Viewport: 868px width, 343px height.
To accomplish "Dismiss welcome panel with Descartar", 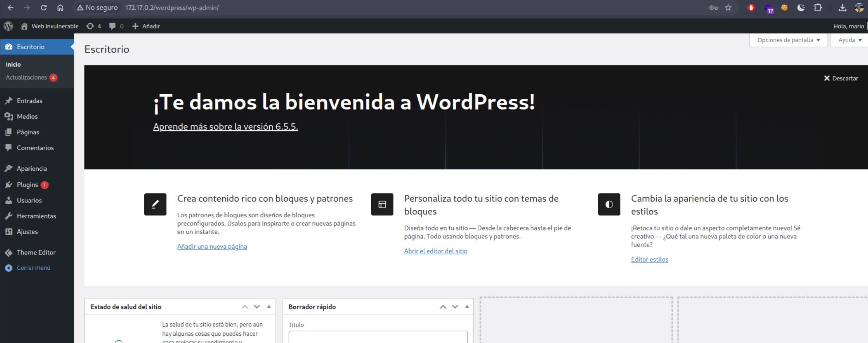I will 841,78.
